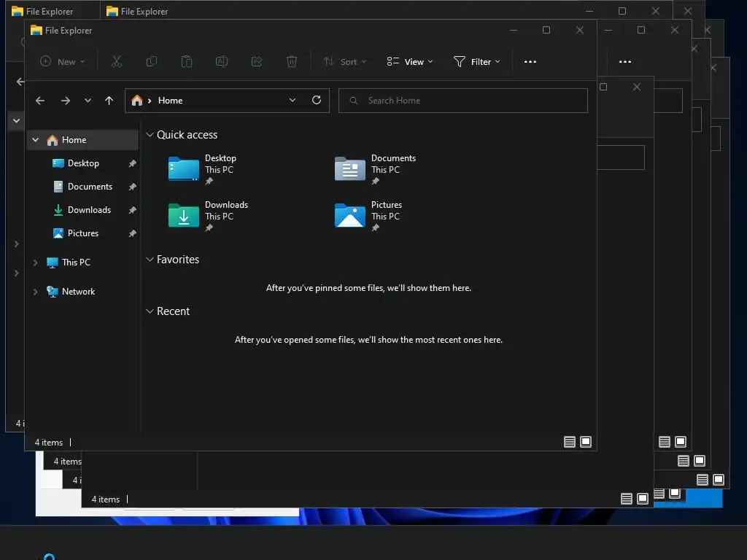Click the Rename icon in toolbar

tap(222, 61)
